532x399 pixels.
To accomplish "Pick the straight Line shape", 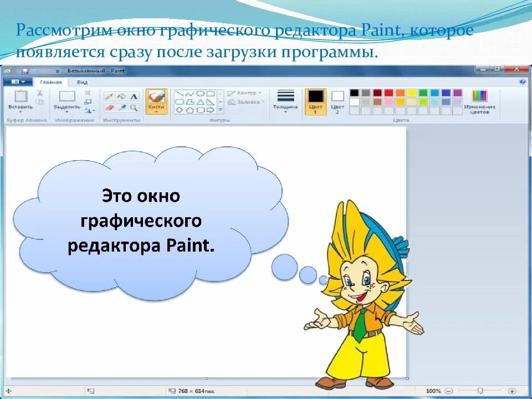I will [x=180, y=93].
